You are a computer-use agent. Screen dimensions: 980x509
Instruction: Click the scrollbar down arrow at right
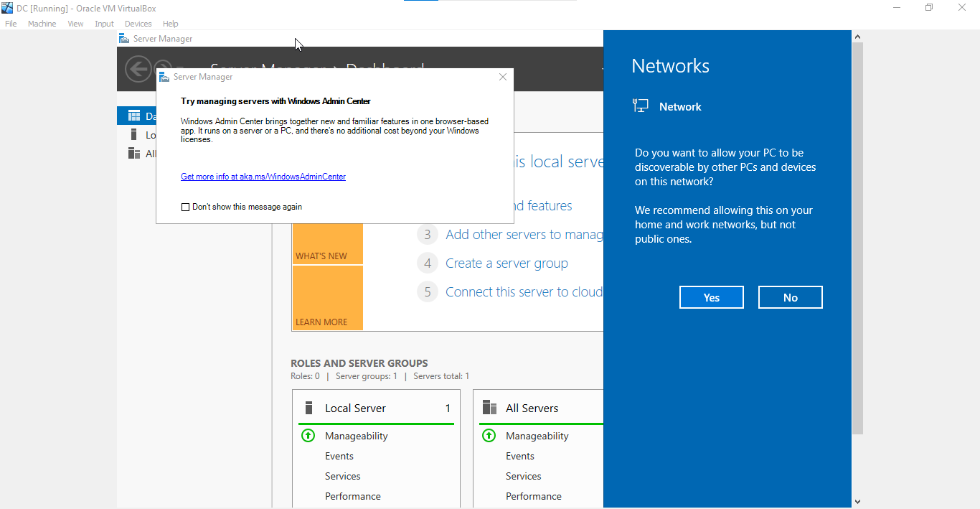coord(857,502)
